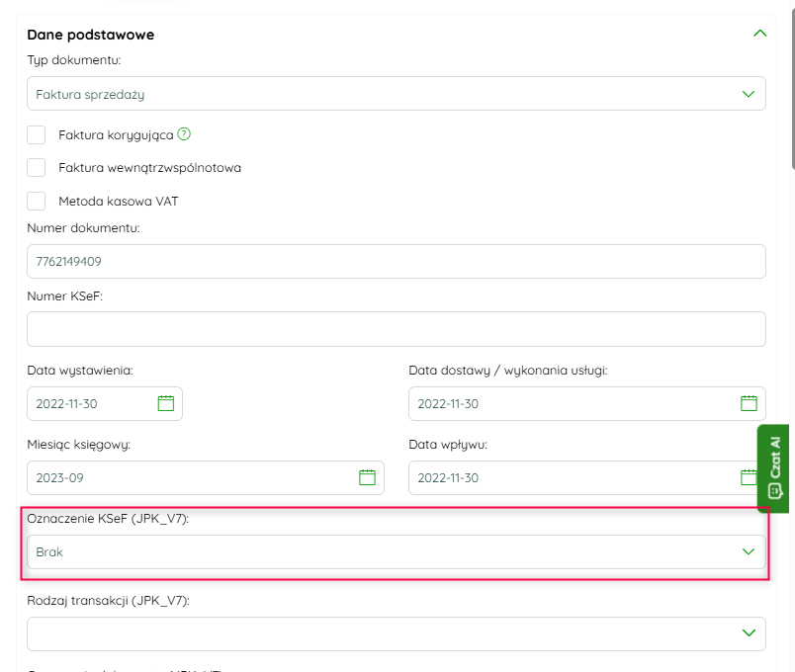Open calendar picker for Data wystawienia
The height and width of the screenshot is (672, 795).
coord(166,403)
